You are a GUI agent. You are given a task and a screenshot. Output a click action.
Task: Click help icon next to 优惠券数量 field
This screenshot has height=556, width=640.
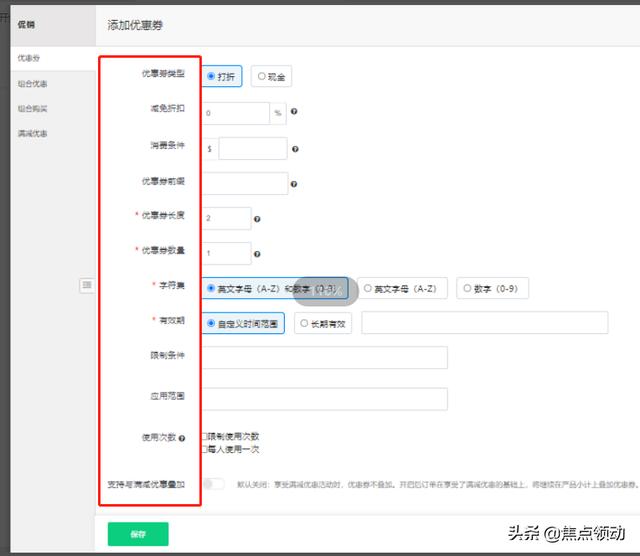pos(258,254)
